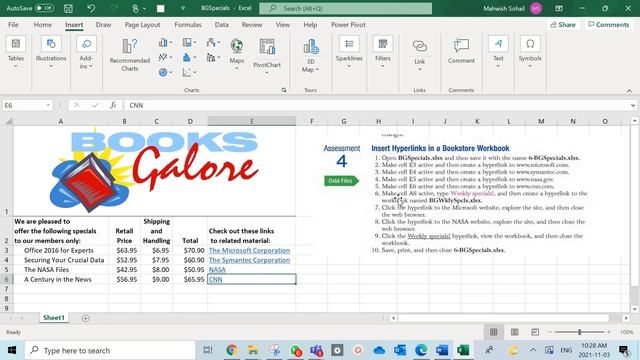
Task: Click the Search box in title bar
Action: click(x=346, y=8)
